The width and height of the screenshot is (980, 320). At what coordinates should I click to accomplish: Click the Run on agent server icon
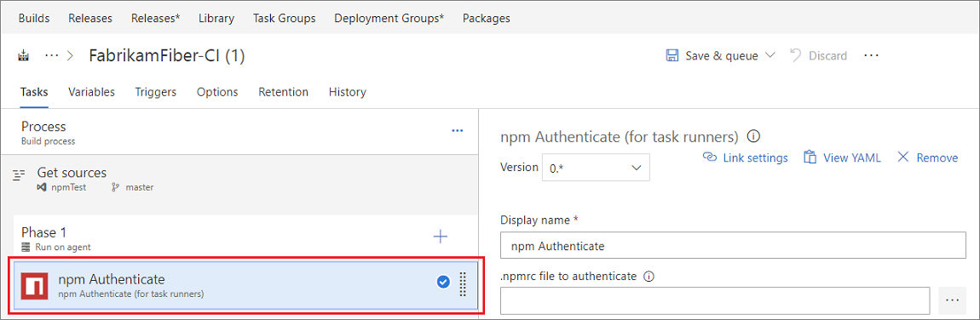point(26,247)
